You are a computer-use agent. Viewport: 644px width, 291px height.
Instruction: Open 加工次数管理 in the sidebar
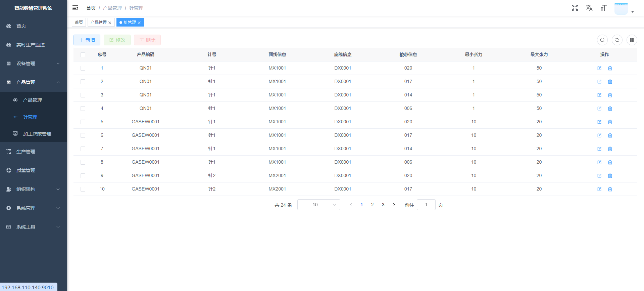tap(37, 134)
